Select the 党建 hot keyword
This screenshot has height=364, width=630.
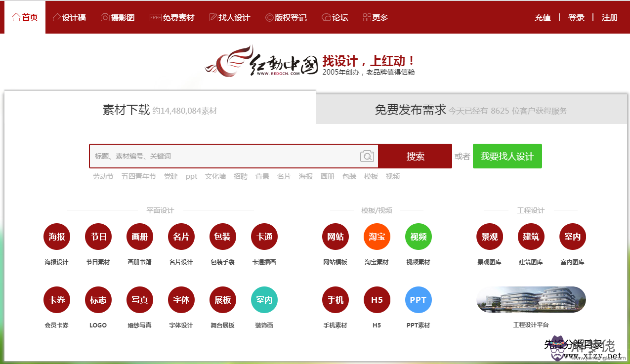[171, 176]
